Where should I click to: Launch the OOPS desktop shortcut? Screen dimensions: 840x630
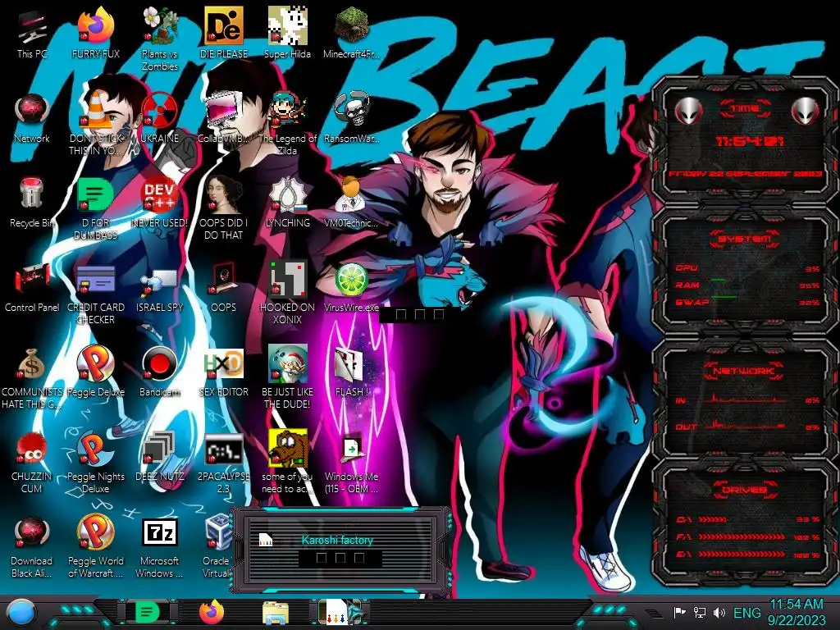click(223, 287)
